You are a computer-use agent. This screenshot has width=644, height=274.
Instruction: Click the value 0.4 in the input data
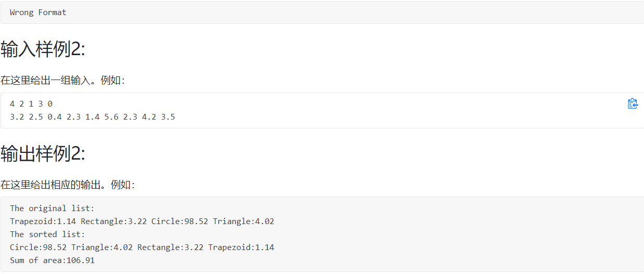(55, 117)
